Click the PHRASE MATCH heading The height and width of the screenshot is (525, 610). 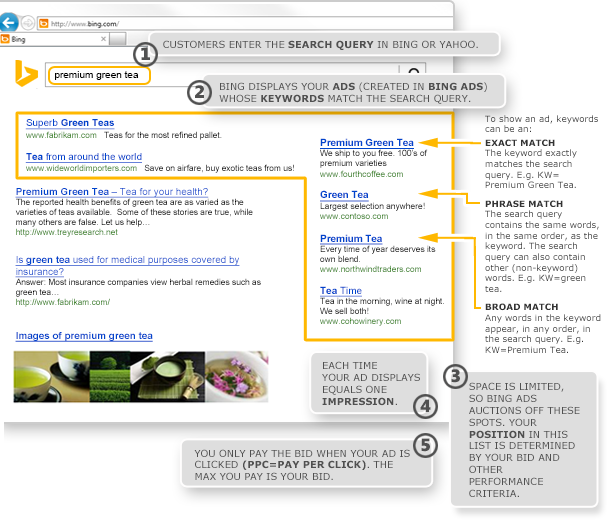click(524, 204)
